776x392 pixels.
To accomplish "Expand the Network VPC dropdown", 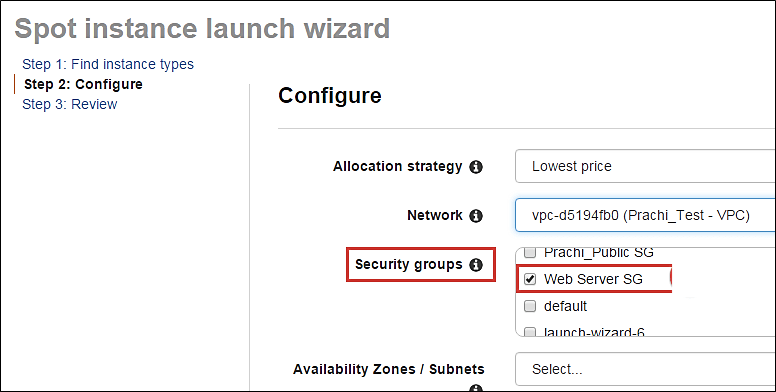I will coord(645,215).
